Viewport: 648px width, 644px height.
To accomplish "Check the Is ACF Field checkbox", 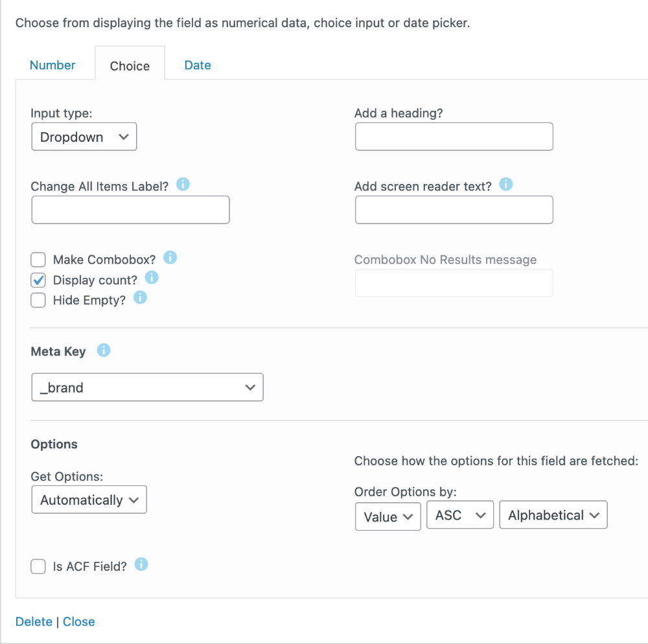I will pyautogui.click(x=39, y=566).
